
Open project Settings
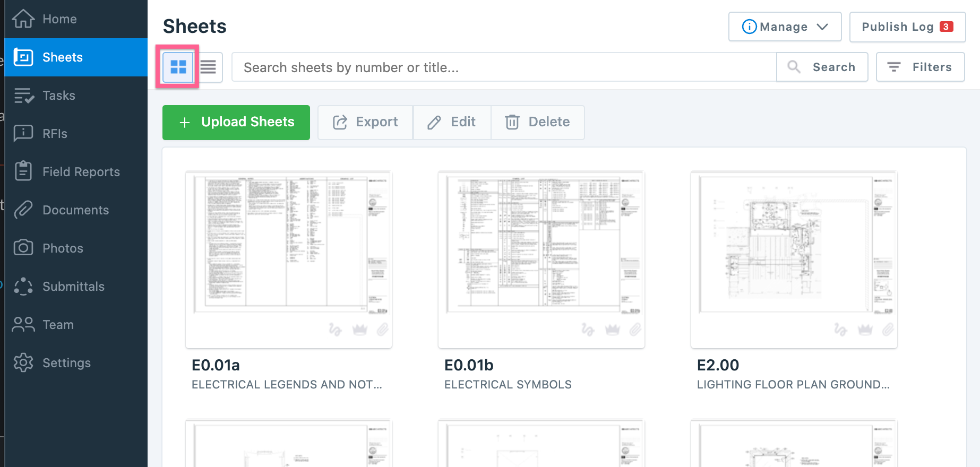click(x=76, y=363)
